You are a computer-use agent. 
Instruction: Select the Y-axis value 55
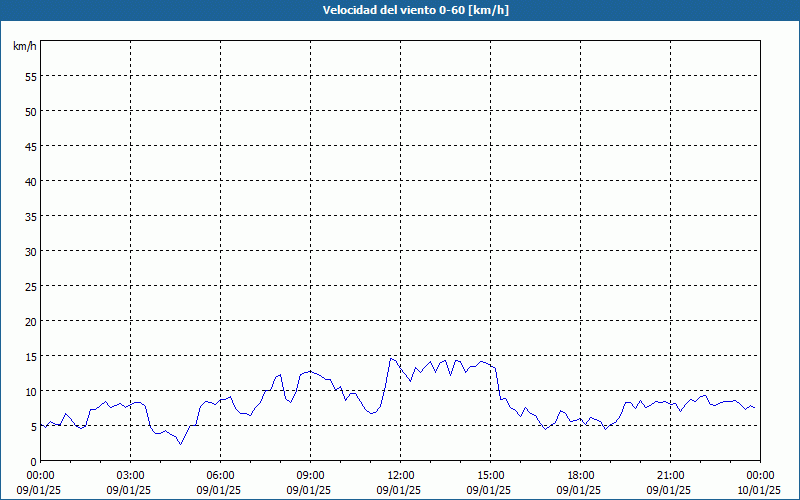click(31, 77)
